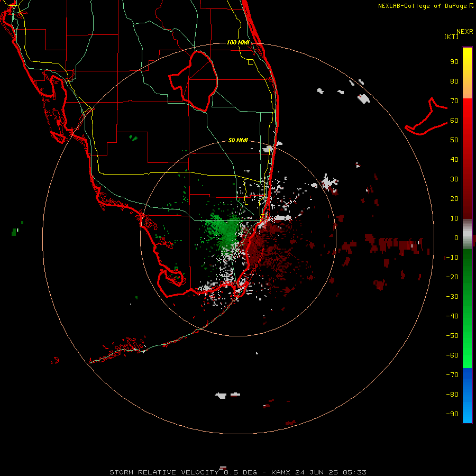
Task: Click the -10 value on the velocity scale
Action: (452, 258)
